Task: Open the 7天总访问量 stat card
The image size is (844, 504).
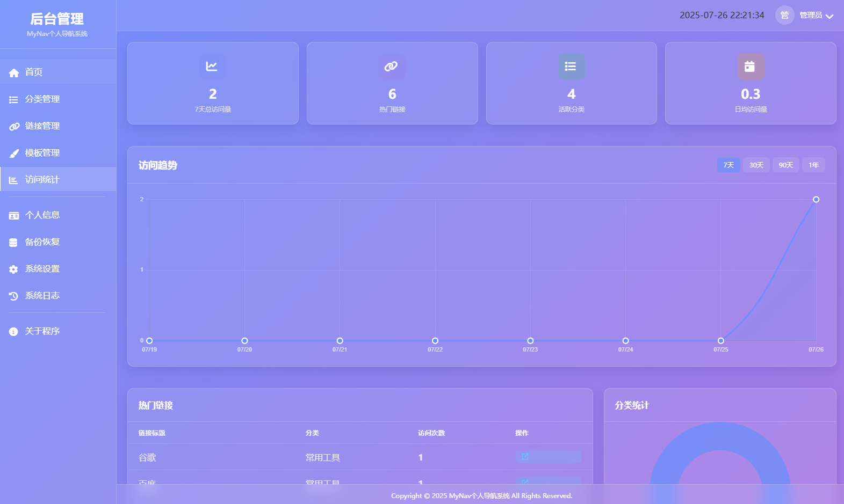Action: click(213, 83)
